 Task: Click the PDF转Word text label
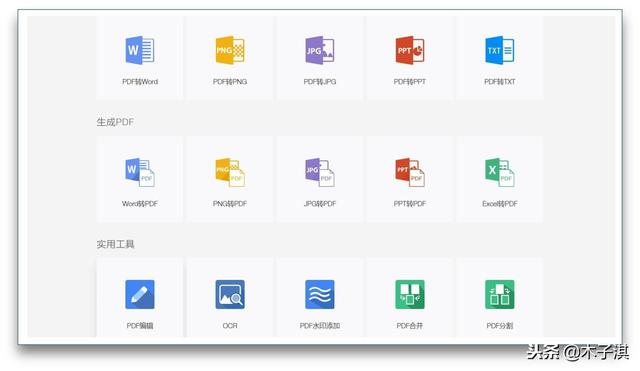point(140,82)
